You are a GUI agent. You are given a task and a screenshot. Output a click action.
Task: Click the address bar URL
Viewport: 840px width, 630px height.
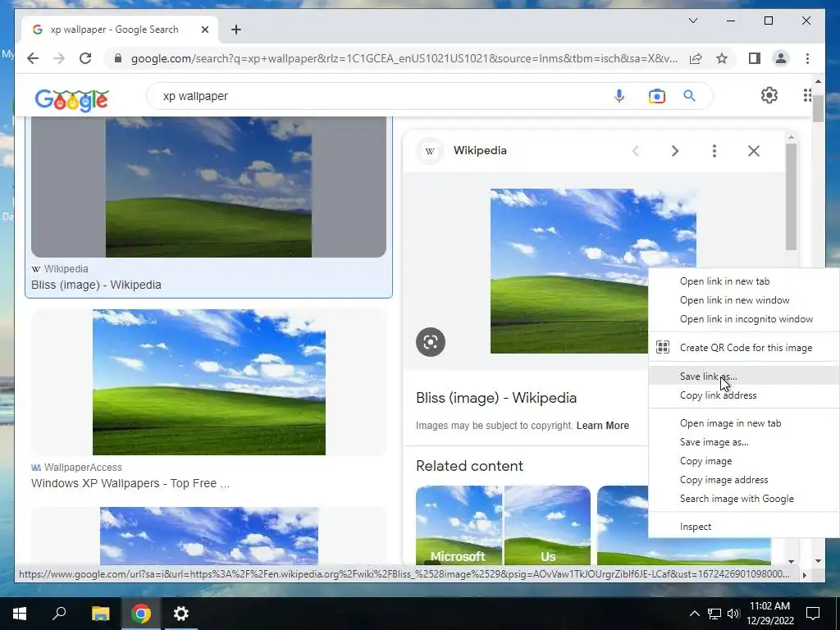click(404, 58)
